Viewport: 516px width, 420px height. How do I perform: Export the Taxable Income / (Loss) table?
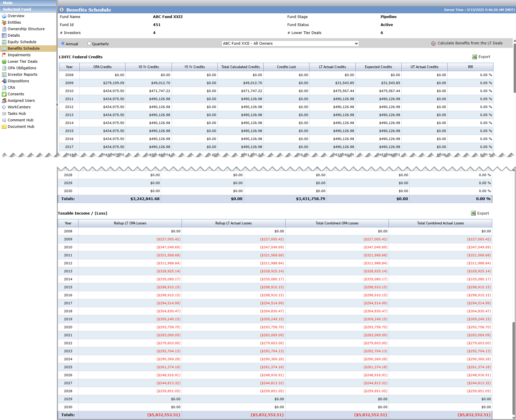tap(483, 213)
